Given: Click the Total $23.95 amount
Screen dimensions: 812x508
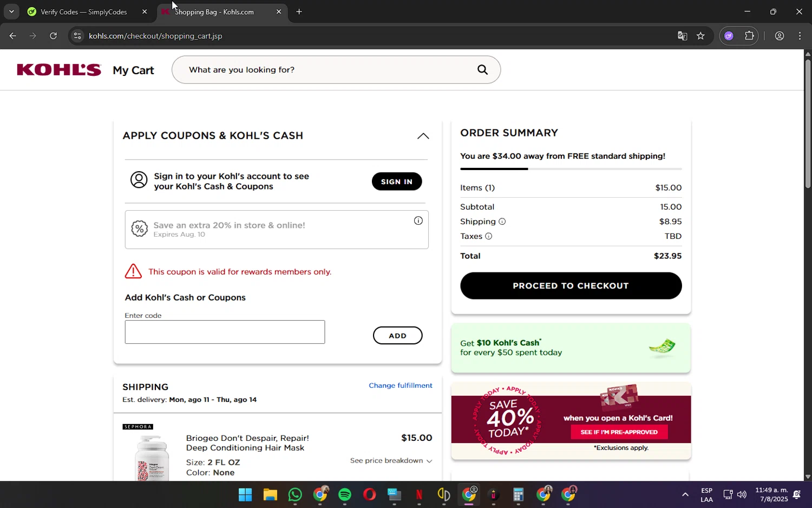Looking at the screenshot, I should 667,256.
